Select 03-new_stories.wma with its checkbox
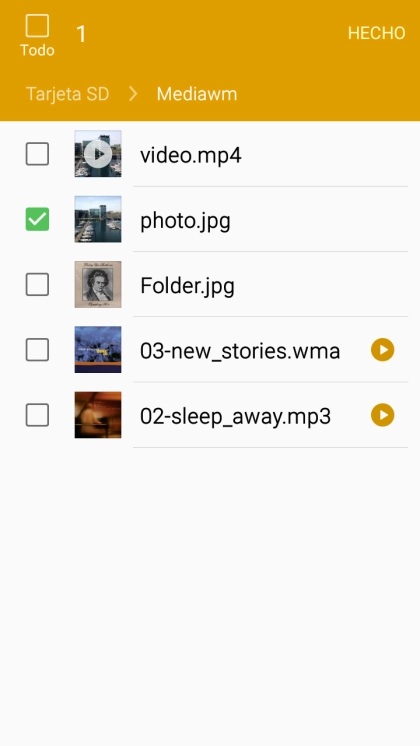The height and width of the screenshot is (746, 420). click(x=37, y=350)
